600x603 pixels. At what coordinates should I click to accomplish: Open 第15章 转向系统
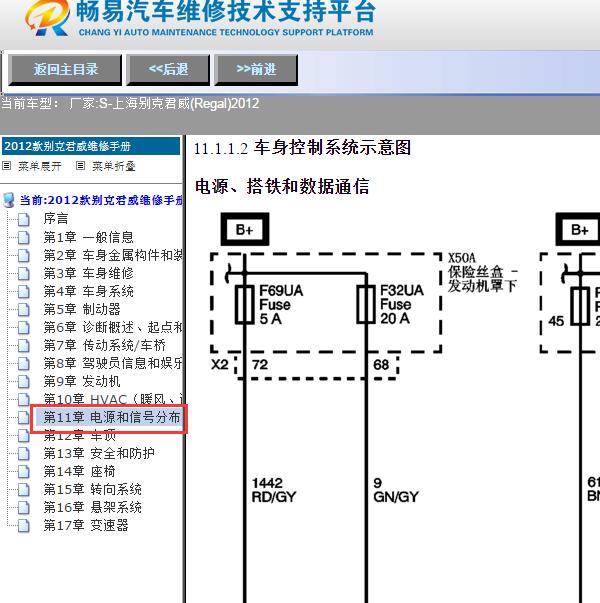coord(92,489)
